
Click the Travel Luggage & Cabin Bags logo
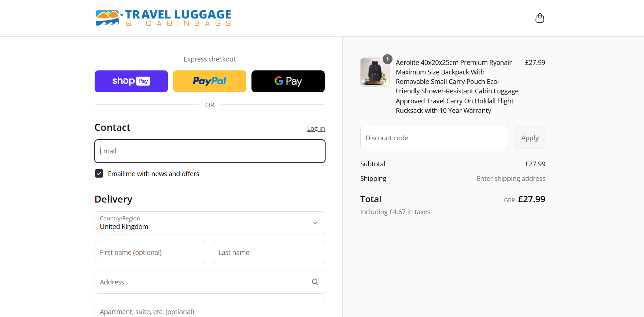(163, 18)
